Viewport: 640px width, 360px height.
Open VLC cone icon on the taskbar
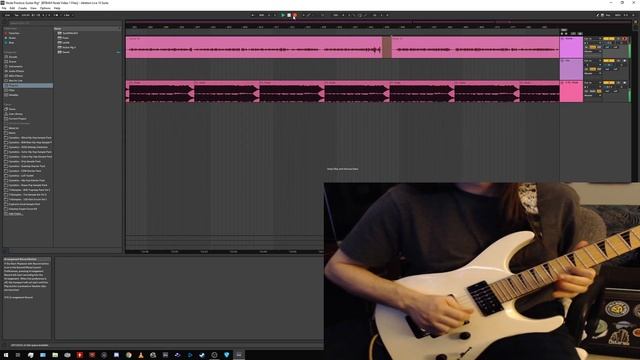pos(141,355)
